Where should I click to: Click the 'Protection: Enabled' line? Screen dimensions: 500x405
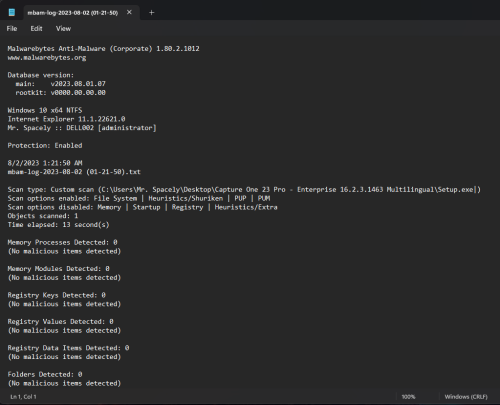tap(45, 146)
